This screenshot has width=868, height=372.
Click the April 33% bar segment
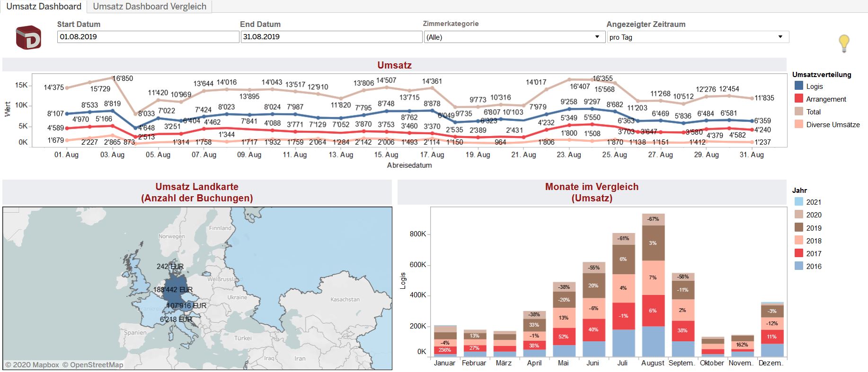[x=534, y=325]
